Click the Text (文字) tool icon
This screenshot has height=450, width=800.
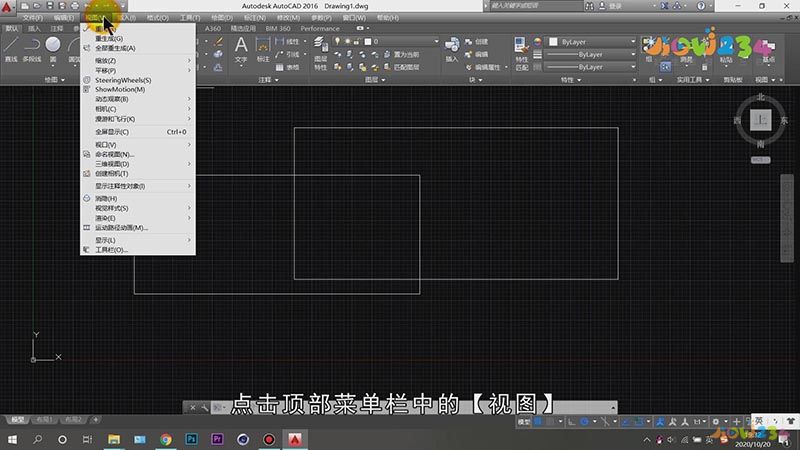click(241, 45)
